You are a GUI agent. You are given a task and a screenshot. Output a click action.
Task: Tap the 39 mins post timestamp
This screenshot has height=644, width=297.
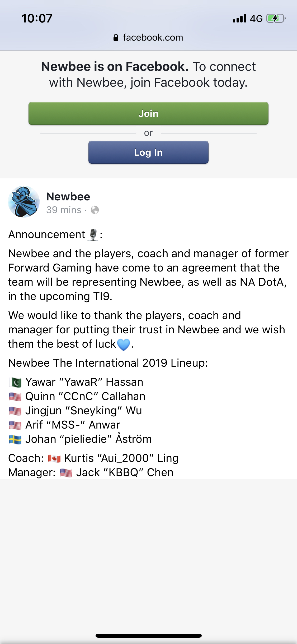pos(64,210)
